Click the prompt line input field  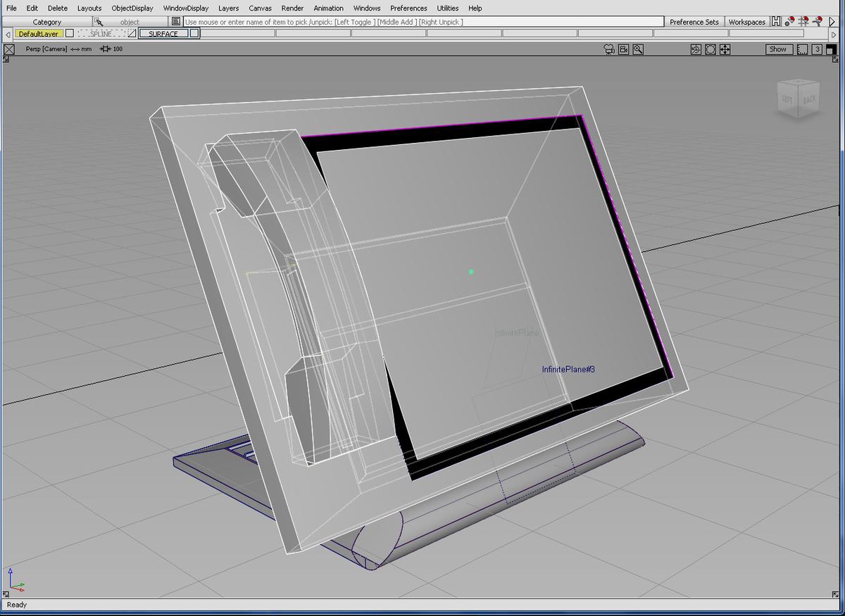[423, 22]
